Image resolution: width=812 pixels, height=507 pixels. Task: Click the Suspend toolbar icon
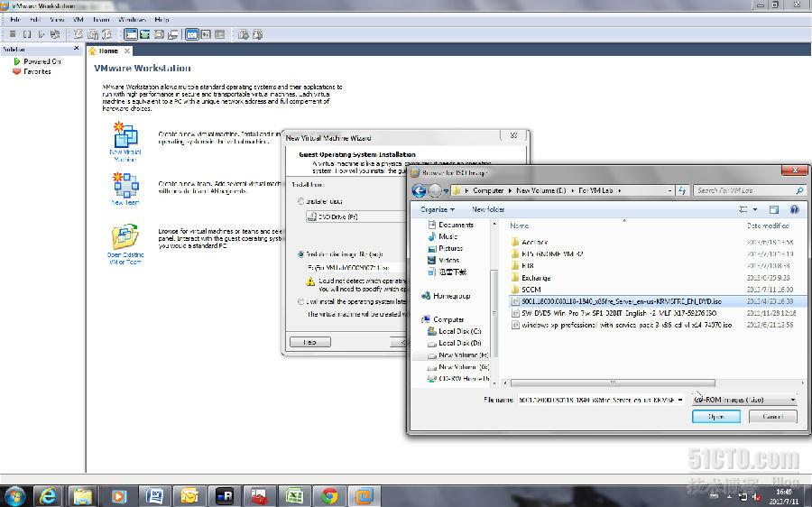(27, 34)
